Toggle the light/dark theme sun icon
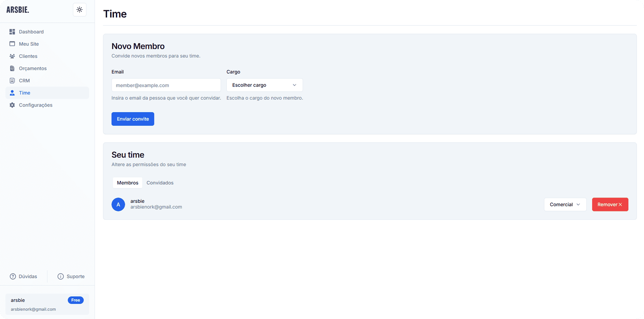Screen dimensions: 644x319 point(79,10)
